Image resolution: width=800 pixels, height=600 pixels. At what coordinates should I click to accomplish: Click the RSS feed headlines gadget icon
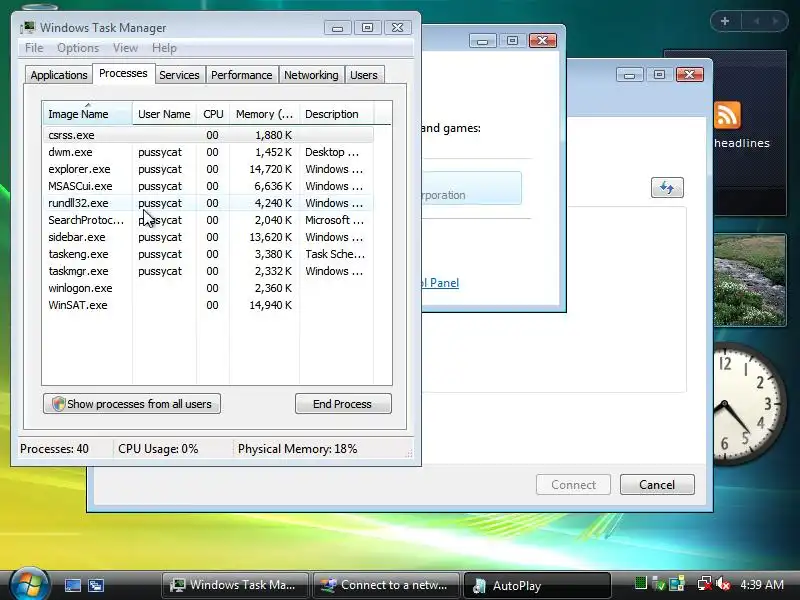coord(727,115)
